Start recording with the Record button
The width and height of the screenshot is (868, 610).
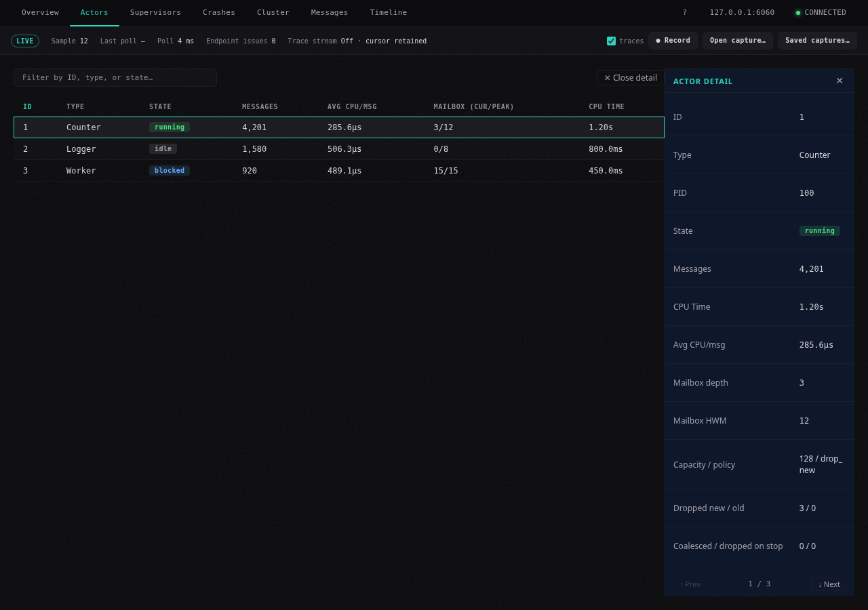click(x=673, y=41)
